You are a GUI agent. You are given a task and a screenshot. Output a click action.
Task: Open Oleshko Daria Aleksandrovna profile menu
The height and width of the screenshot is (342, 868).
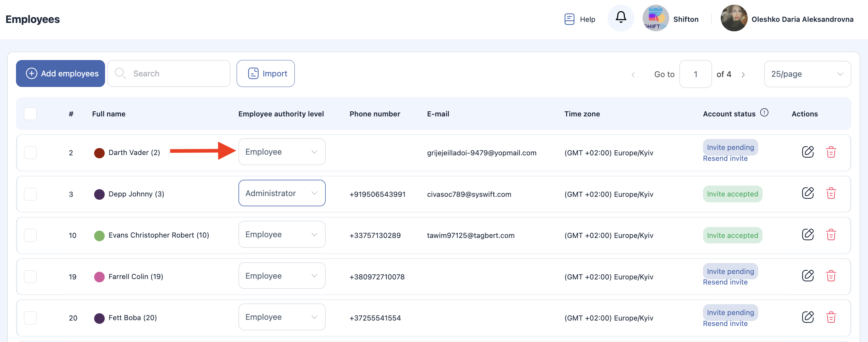click(787, 19)
